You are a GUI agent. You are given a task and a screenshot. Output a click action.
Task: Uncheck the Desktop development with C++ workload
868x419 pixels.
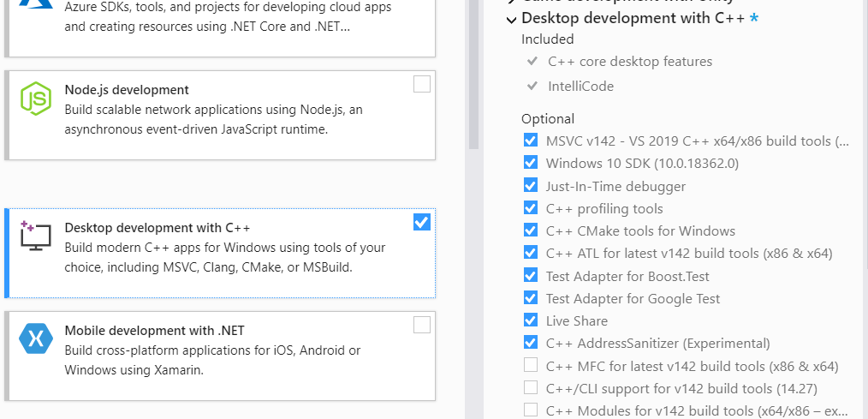(x=422, y=222)
